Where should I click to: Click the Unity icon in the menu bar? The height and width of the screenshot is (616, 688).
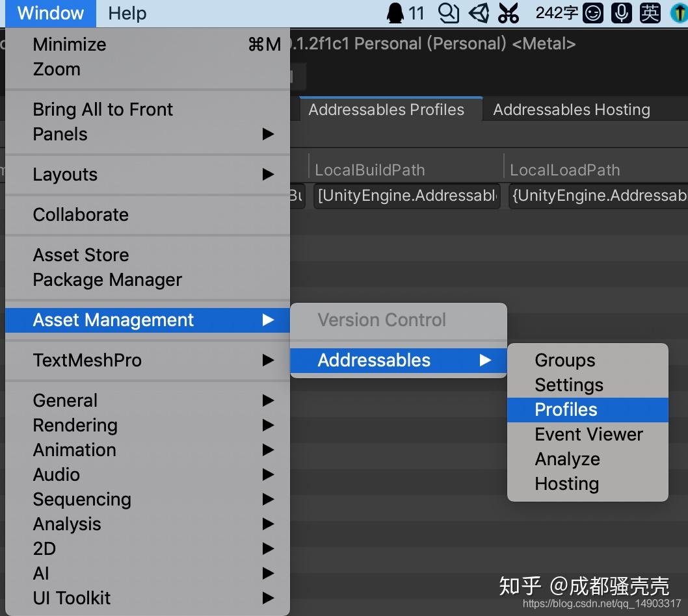point(479,13)
